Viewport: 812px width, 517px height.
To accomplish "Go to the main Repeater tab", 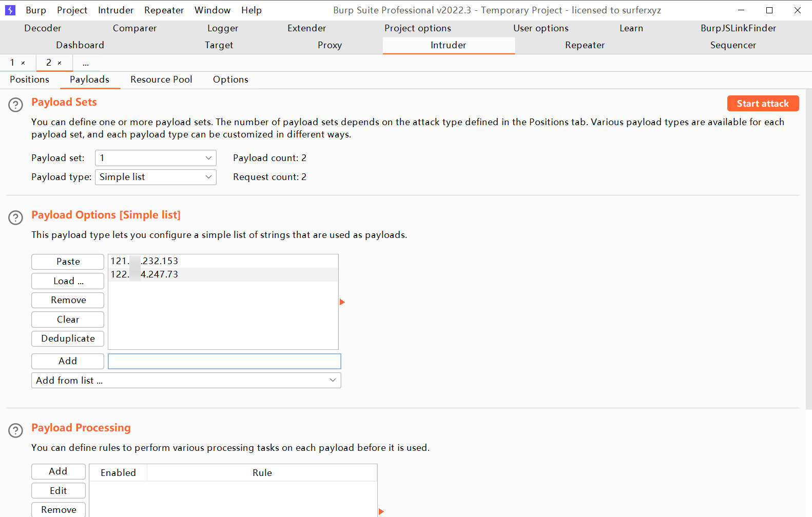I will [585, 45].
